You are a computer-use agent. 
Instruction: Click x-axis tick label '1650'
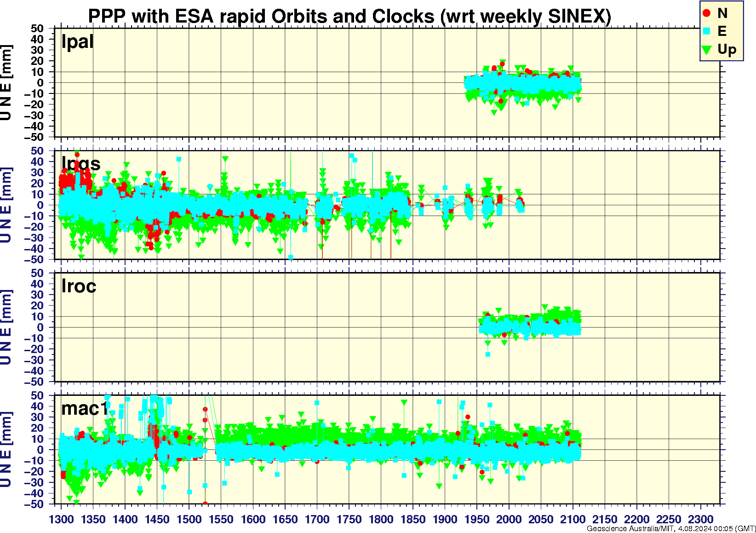tap(285, 520)
